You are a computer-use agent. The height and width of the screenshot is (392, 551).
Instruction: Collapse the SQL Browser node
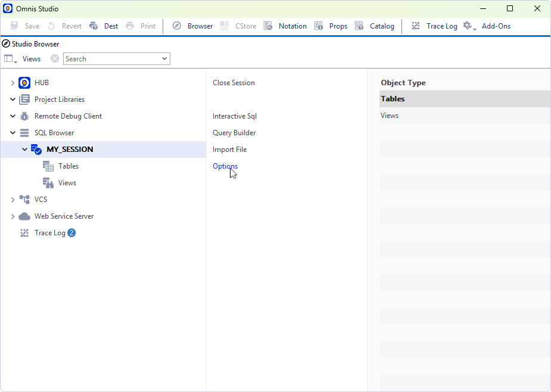[x=13, y=133]
